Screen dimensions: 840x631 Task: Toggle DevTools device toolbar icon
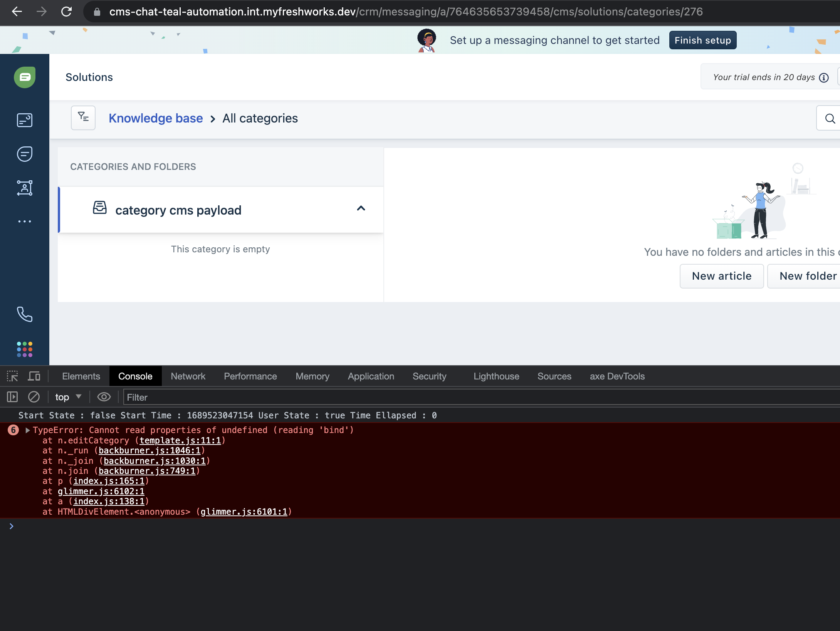34,376
